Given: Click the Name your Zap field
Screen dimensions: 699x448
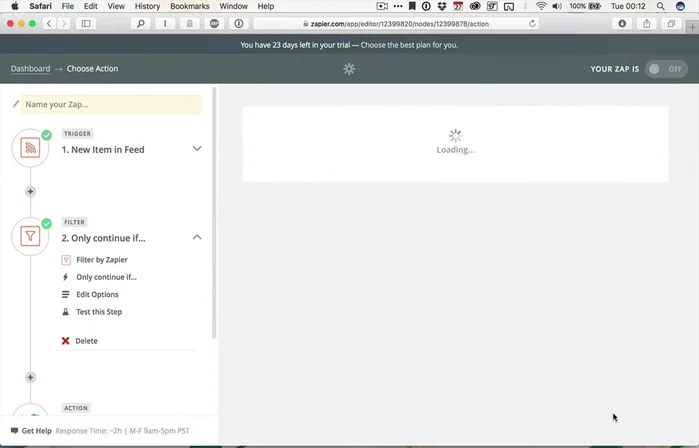Looking at the screenshot, I should coord(110,104).
